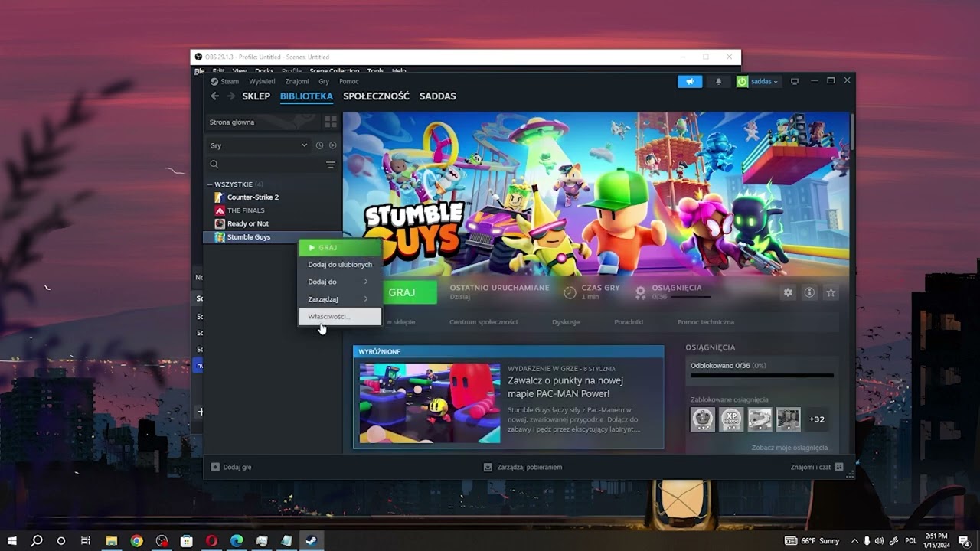This screenshot has width=980, height=551.
Task: Open the Dyskusje link
Action: point(566,322)
